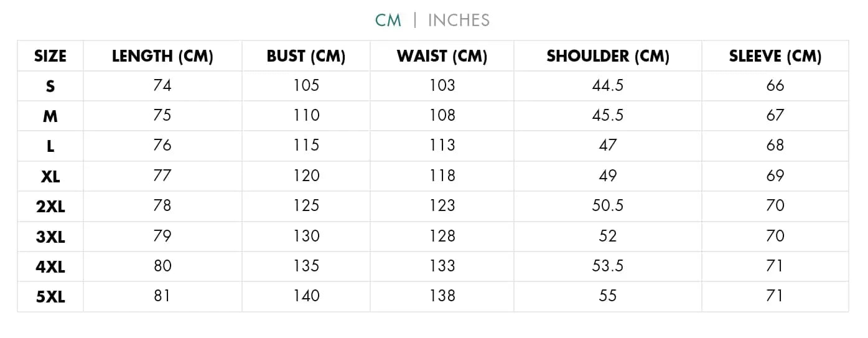The image size is (868, 338).
Task: Click the SLEEVE (CM) column header
Action: click(x=775, y=56)
